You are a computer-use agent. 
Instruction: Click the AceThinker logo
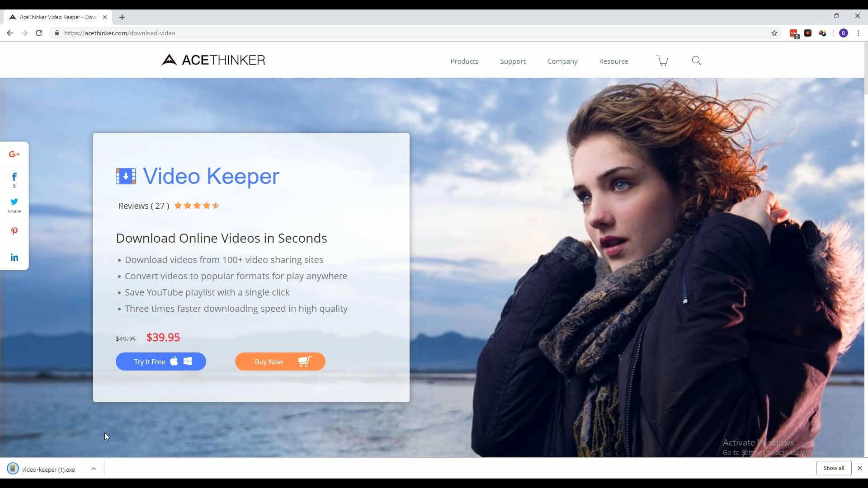click(x=213, y=60)
